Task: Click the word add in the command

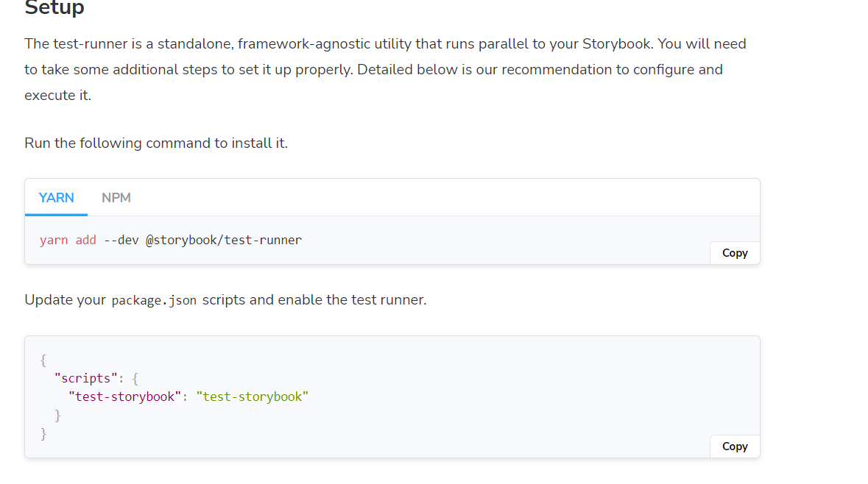Action: click(x=85, y=240)
